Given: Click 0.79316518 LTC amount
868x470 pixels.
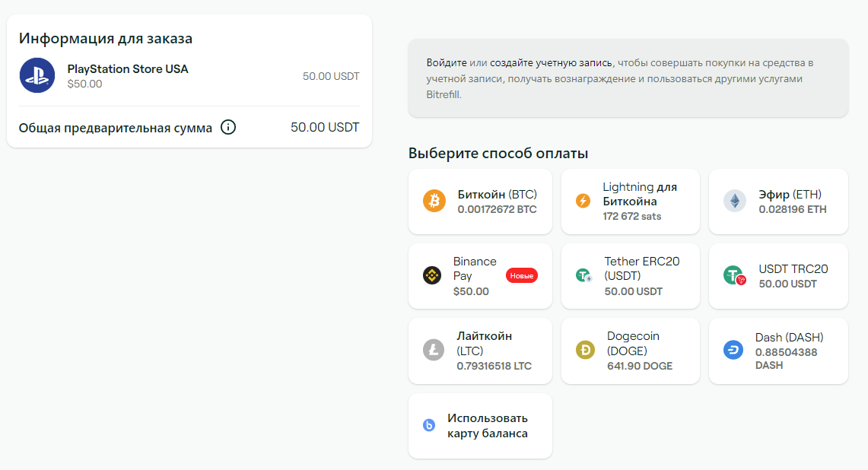Looking at the screenshot, I should [x=494, y=366].
